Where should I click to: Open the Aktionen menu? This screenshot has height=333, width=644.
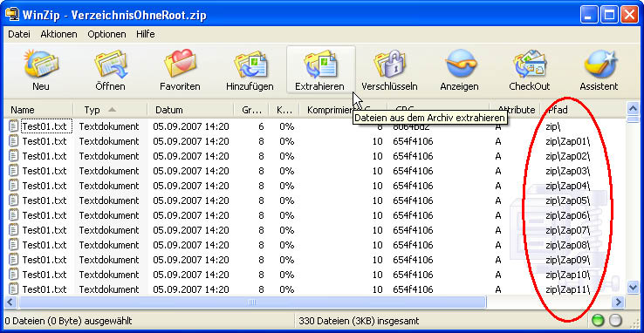[58, 34]
